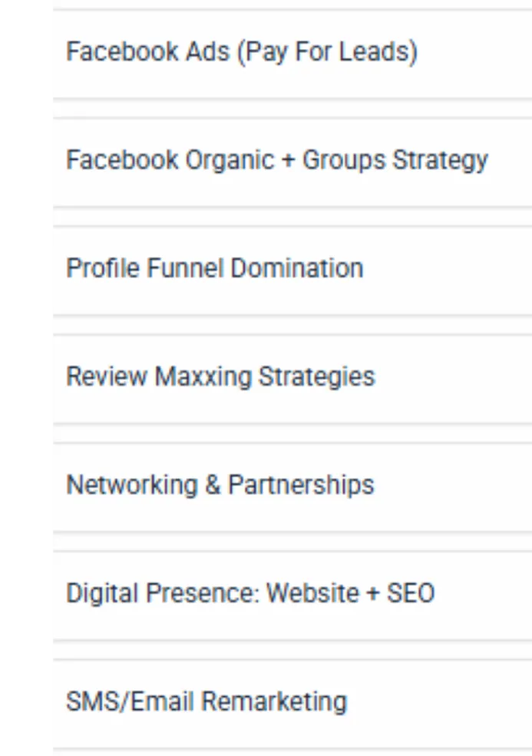This screenshot has height=756, width=532.
Task: Click blank area of Profile Funnel card
Action: click(x=448, y=270)
